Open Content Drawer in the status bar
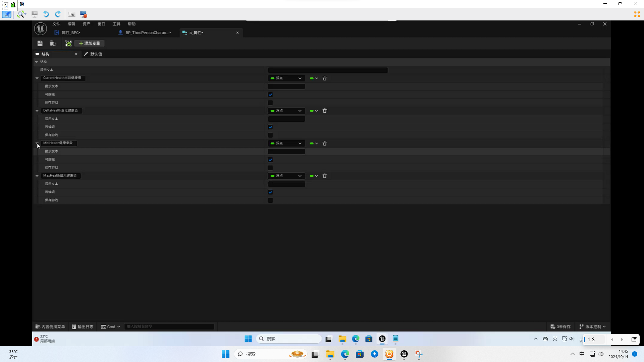Screen dimensions: 644x362 pyautogui.click(x=50, y=326)
